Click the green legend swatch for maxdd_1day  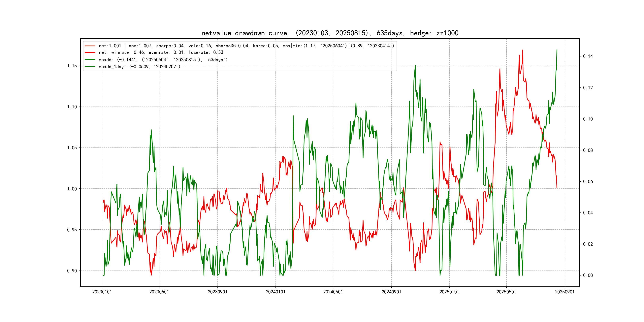[x=90, y=67]
